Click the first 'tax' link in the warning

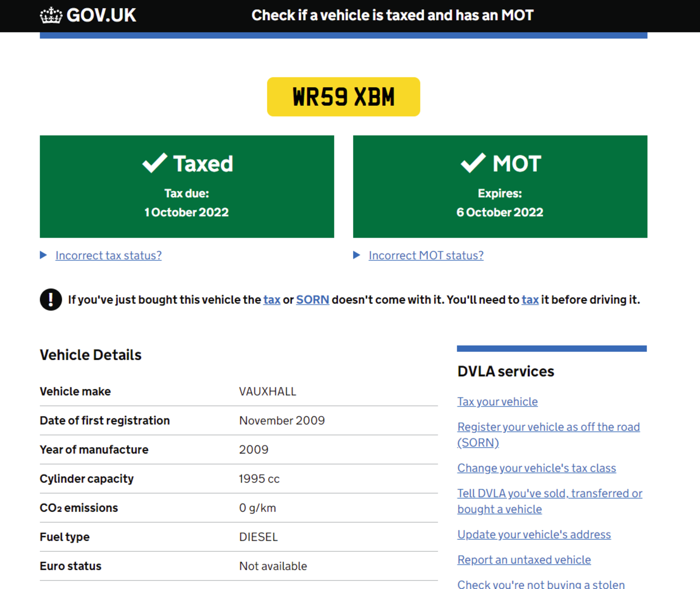coord(272,300)
